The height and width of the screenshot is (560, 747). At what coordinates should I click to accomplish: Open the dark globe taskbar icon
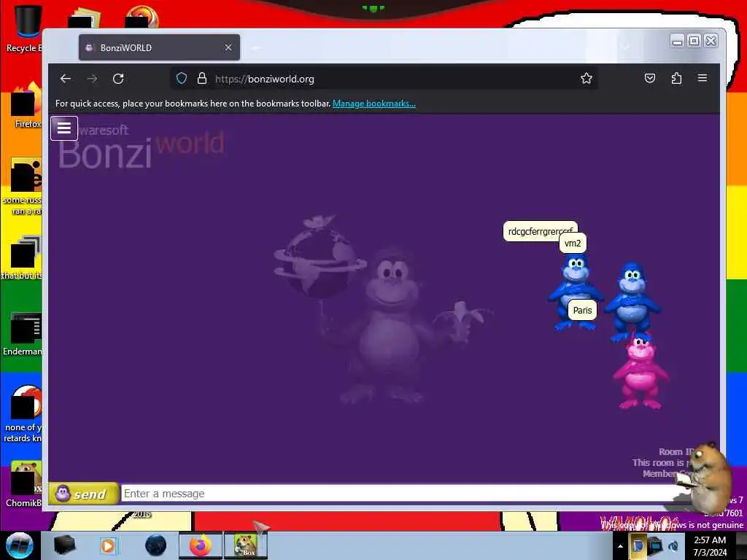pyautogui.click(x=155, y=545)
